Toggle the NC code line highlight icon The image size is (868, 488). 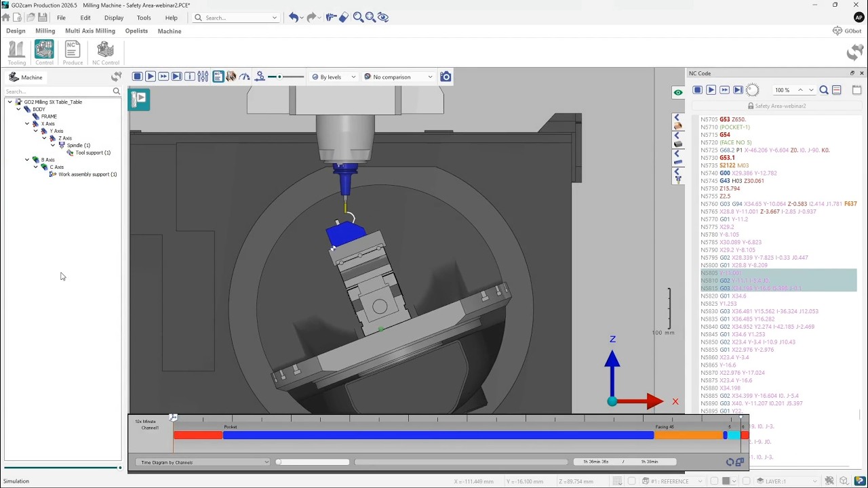point(837,90)
